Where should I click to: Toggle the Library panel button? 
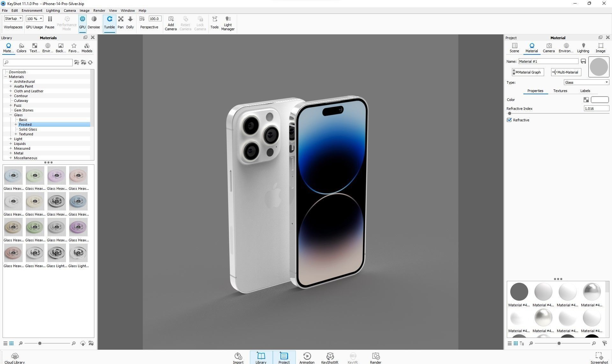click(x=261, y=358)
